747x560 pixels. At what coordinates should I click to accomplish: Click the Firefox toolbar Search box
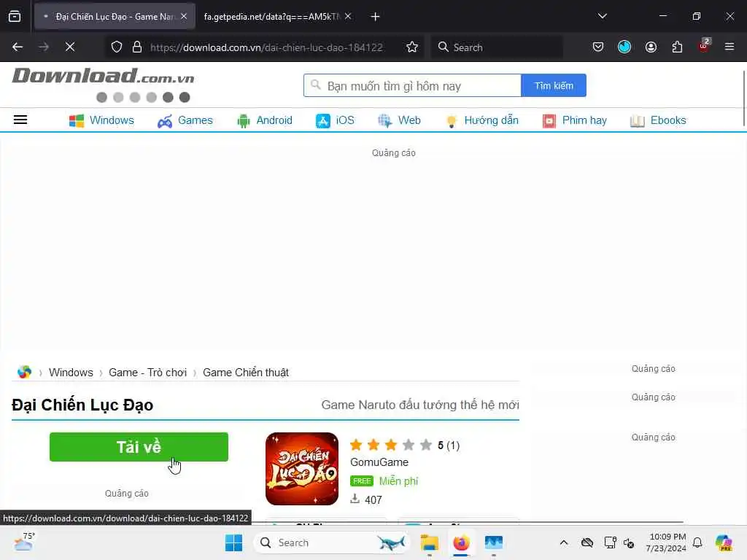point(497,47)
